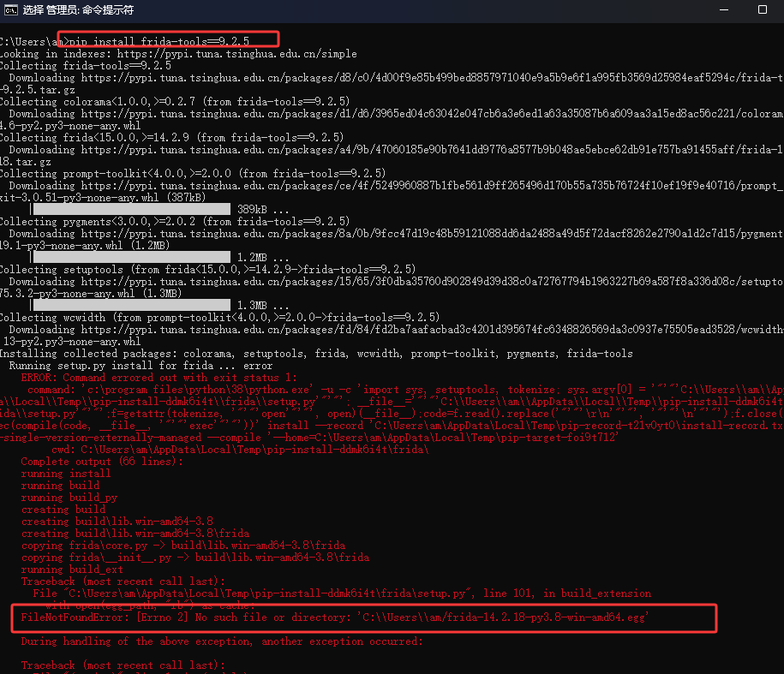This screenshot has width=784, height=674.
Task: Click 'Collecting frida-tools==9.2.5' line
Action: (86, 66)
